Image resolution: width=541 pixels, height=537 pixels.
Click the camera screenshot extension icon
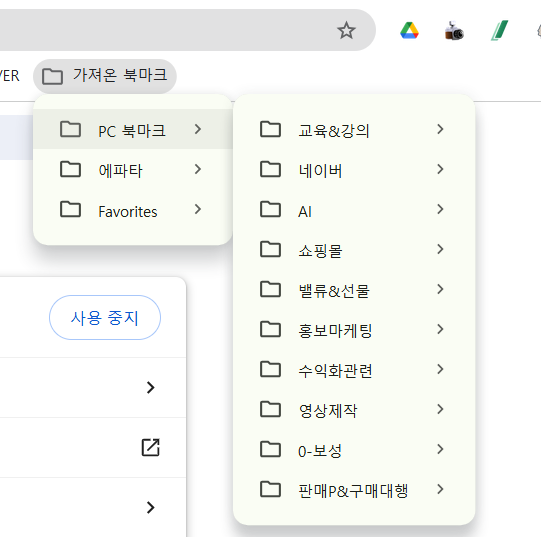[454, 31]
